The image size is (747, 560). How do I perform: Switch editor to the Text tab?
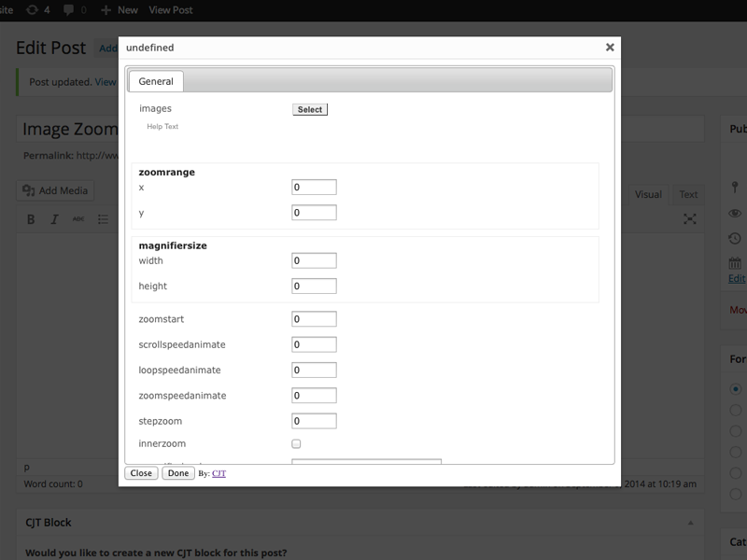click(x=688, y=194)
